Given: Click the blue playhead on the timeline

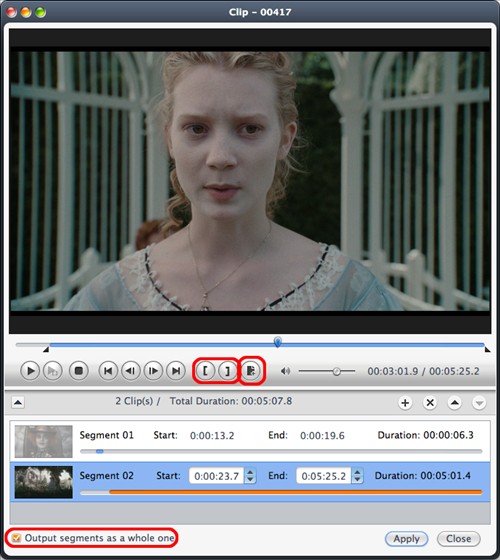Looking at the screenshot, I should [x=278, y=342].
